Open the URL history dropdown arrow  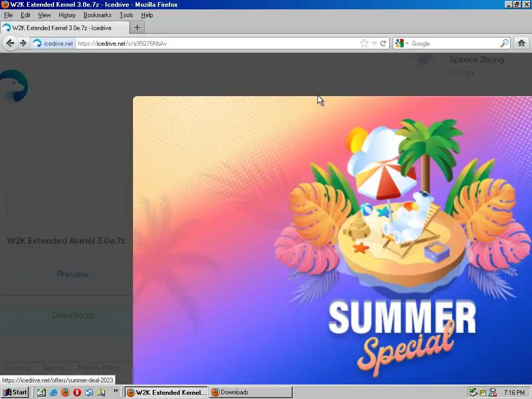pos(374,44)
